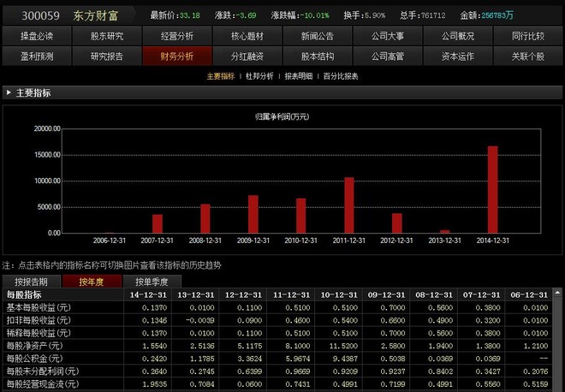Open the 公司概况 tab

(458, 36)
